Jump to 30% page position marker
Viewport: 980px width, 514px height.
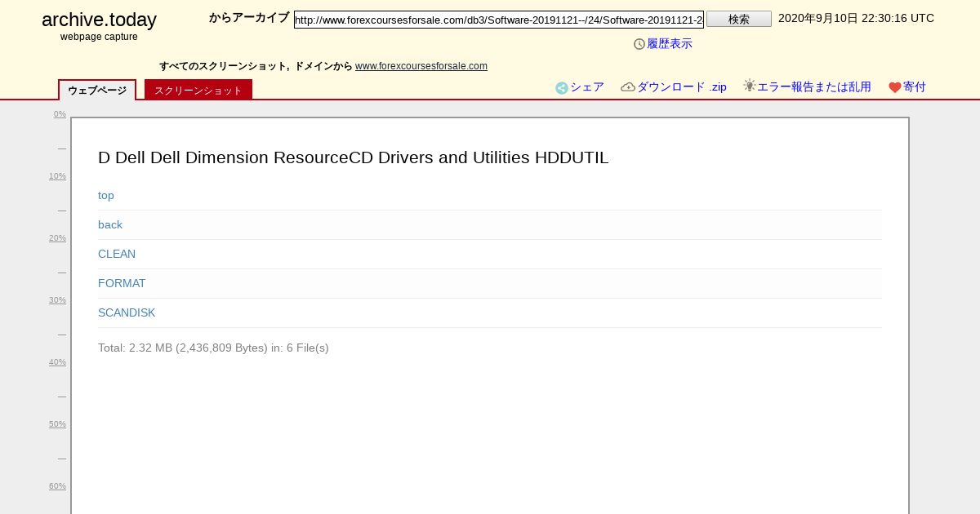coord(57,300)
